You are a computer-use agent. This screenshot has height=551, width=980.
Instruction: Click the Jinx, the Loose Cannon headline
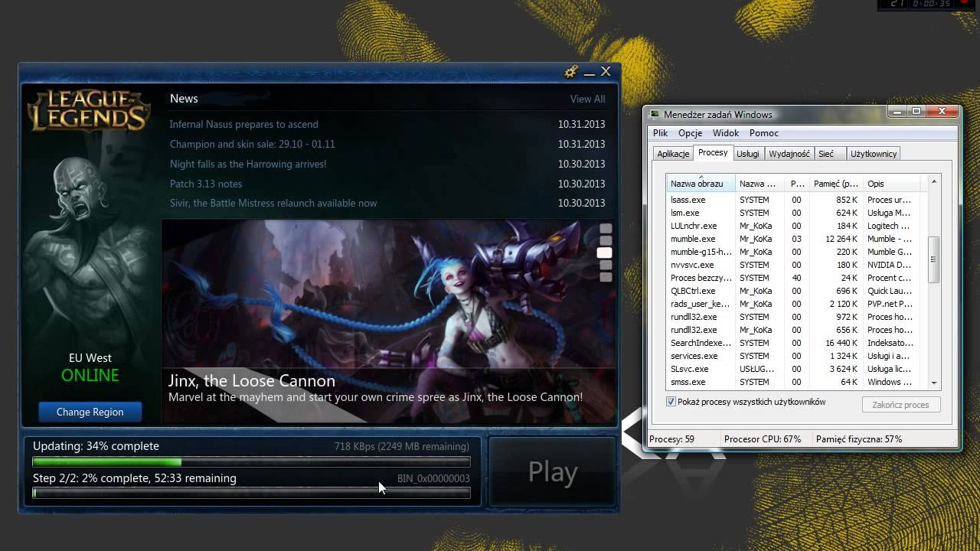click(x=252, y=380)
